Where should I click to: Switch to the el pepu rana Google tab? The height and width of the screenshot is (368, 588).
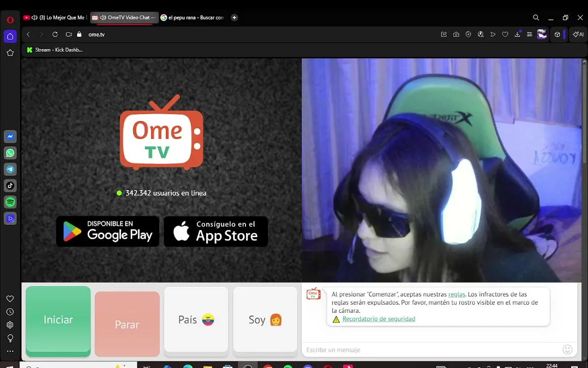tap(193, 18)
